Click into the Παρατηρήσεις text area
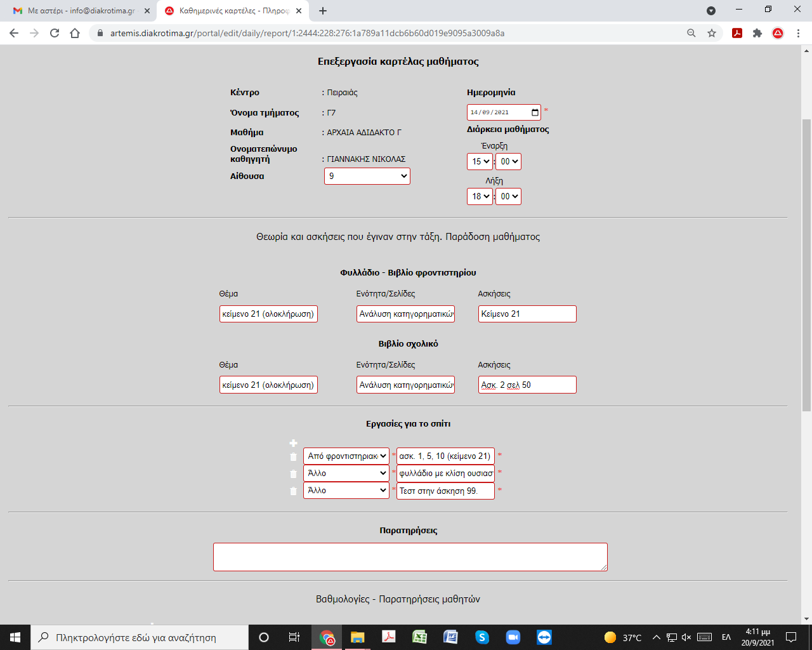The width and height of the screenshot is (812, 650). pos(410,557)
